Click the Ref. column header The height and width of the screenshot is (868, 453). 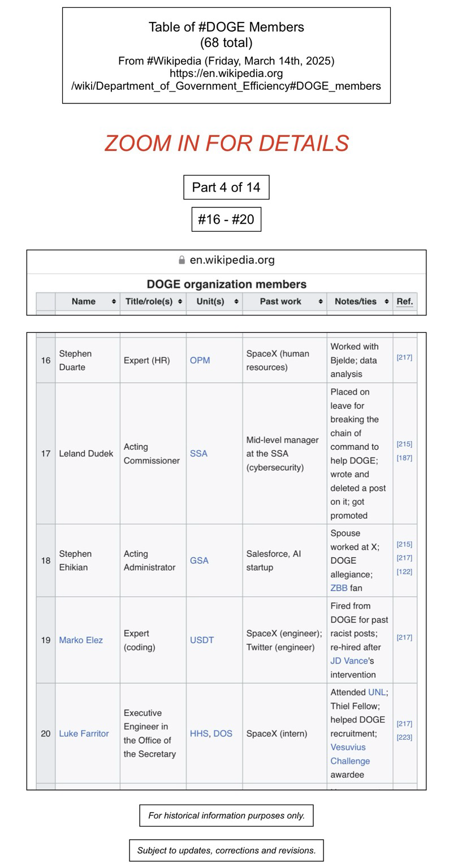[404, 301]
